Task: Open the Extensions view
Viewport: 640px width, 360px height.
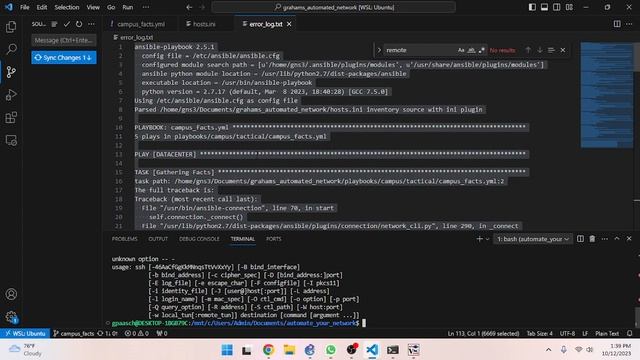Action: (11, 118)
